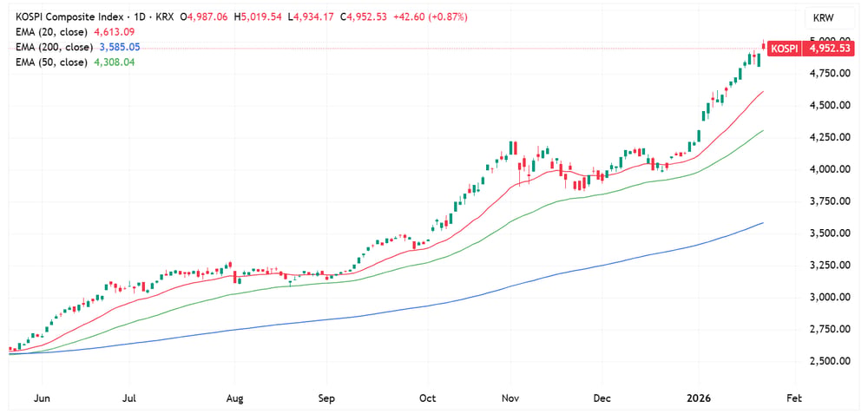This screenshot has width=868, height=414.
Task: Click the Feb label on the time axis
Action: click(x=794, y=398)
